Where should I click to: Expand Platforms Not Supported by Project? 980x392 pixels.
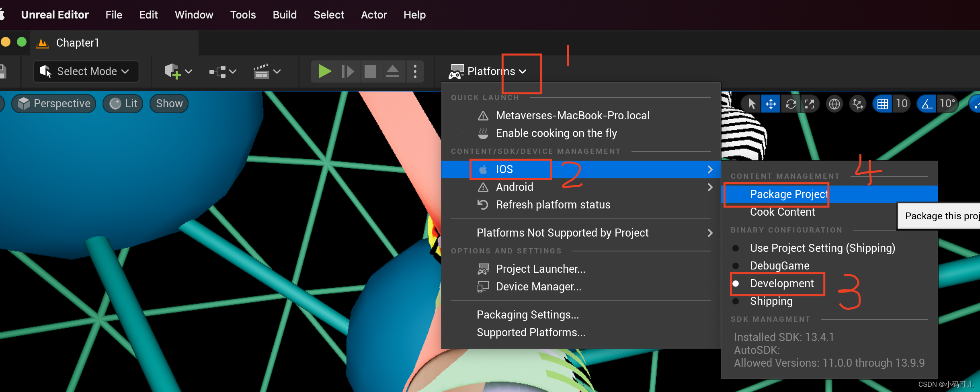point(581,233)
